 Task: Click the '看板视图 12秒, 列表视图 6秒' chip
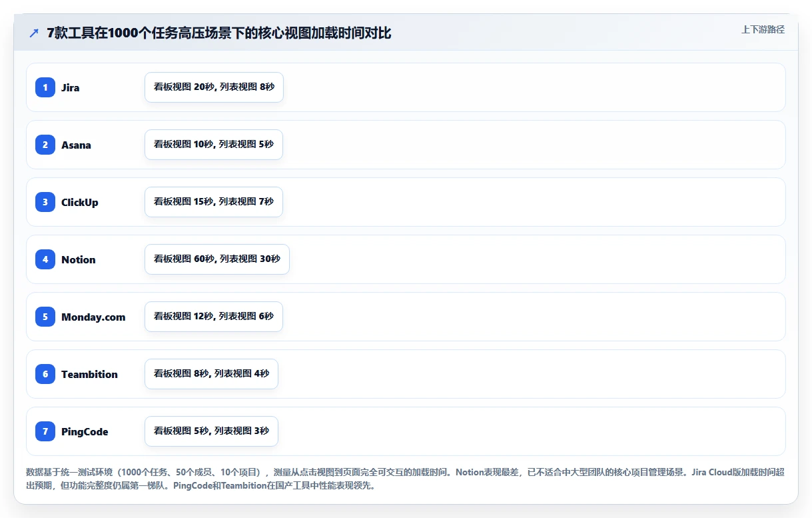click(214, 317)
